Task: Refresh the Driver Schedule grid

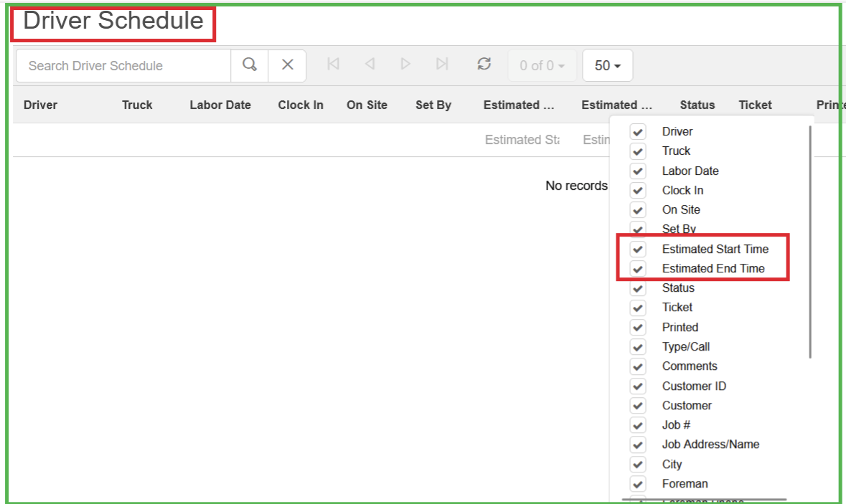Action: coord(484,65)
